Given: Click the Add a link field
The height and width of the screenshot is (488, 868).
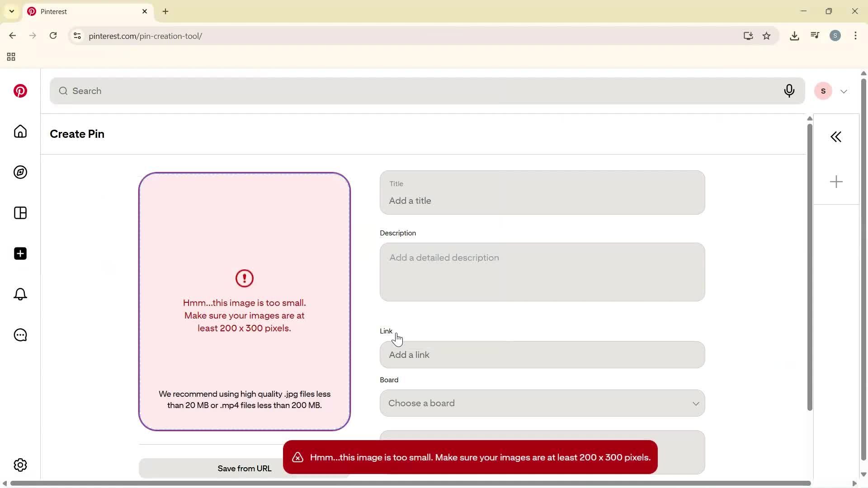Looking at the screenshot, I should click(x=542, y=355).
